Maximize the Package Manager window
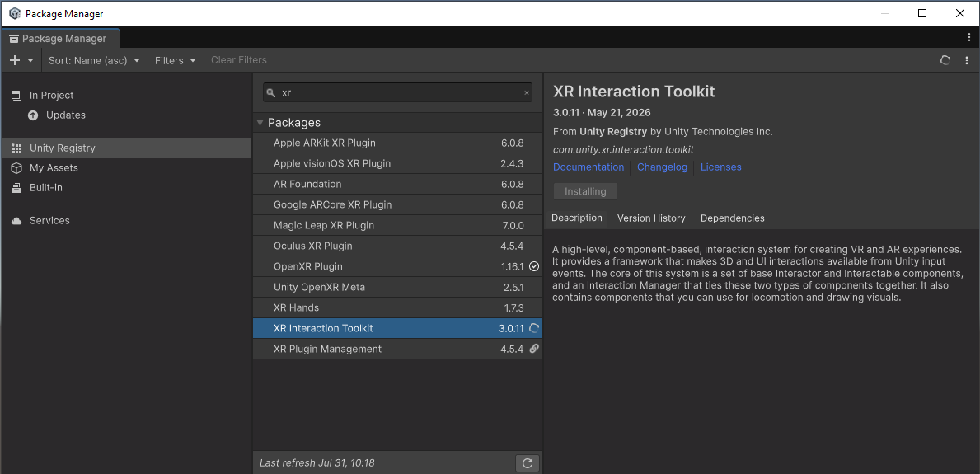980x474 pixels. coord(921,13)
